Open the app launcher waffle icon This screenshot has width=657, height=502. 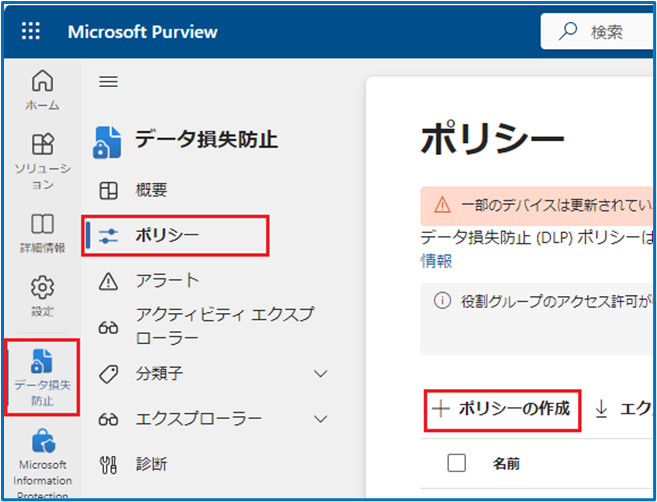click(x=31, y=32)
